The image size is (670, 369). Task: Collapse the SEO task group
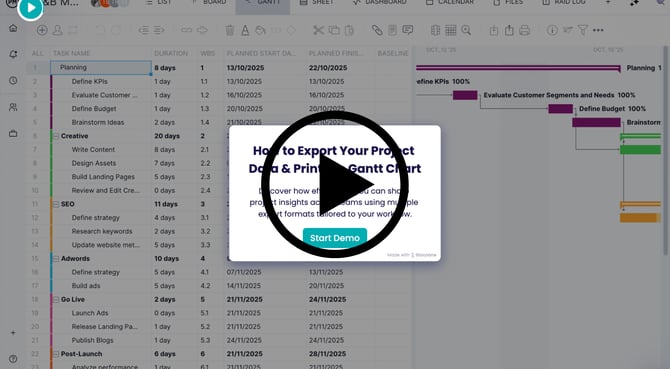(x=56, y=204)
